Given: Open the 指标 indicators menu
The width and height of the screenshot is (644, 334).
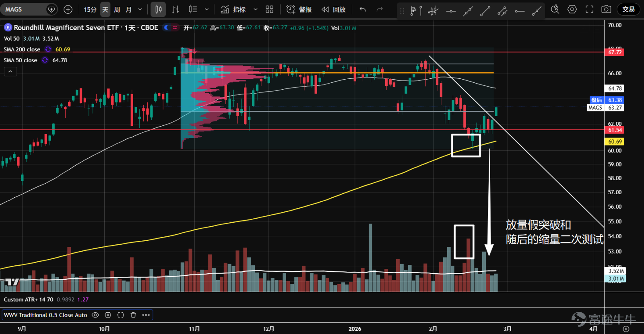Looking at the screenshot, I should [x=233, y=9].
